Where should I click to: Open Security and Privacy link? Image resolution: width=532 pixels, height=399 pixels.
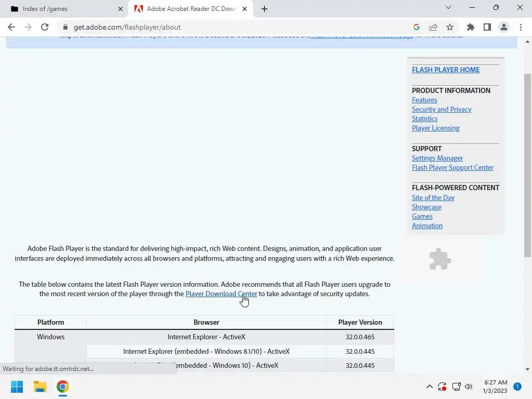point(442,109)
